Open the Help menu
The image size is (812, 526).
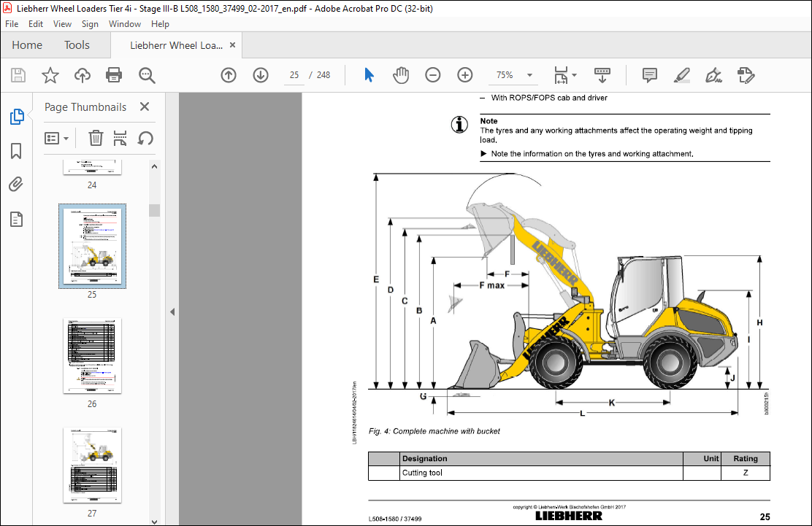[160, 24]
